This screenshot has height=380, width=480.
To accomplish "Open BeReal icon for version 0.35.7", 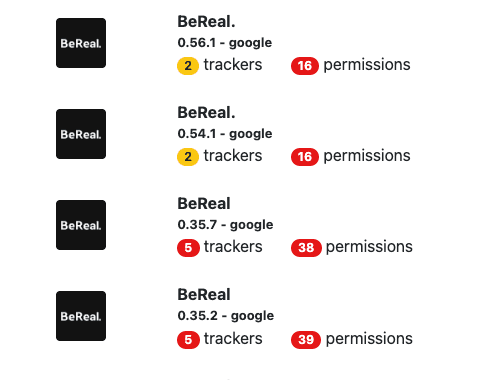I will pyautogui.click(x=81, y=225).
